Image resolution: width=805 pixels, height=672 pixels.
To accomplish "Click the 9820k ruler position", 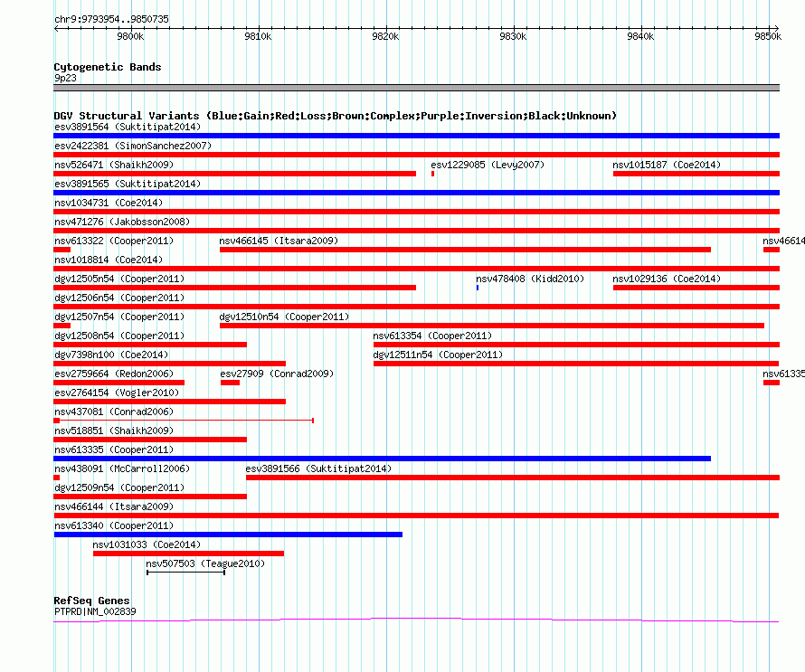I will click(x=385, y=36).
